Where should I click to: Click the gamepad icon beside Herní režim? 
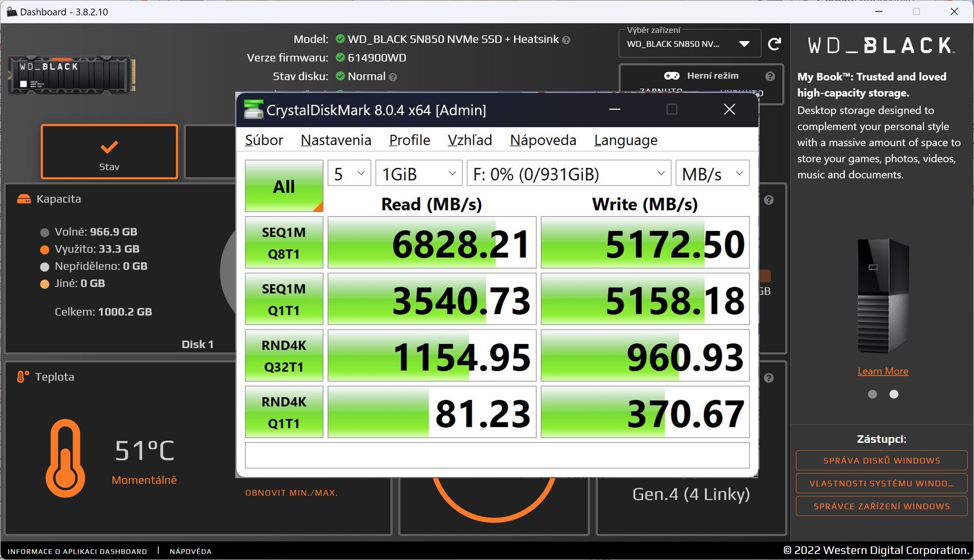672,76
